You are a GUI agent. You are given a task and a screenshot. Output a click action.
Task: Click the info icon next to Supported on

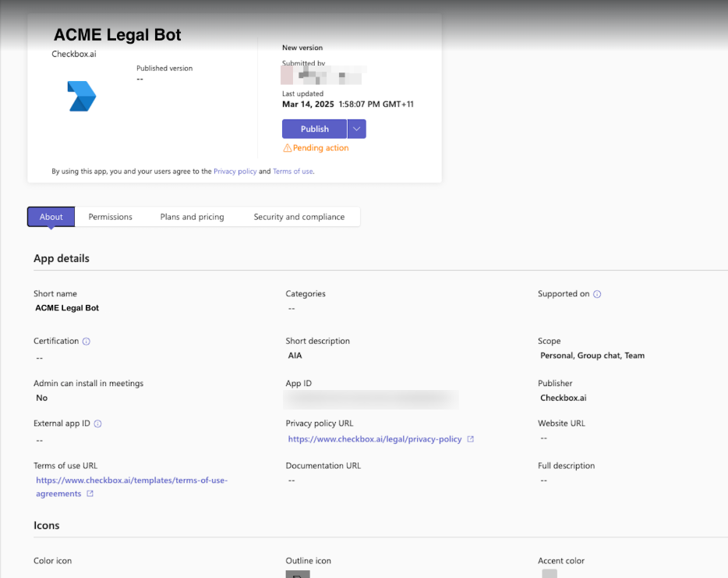(597, 294)
